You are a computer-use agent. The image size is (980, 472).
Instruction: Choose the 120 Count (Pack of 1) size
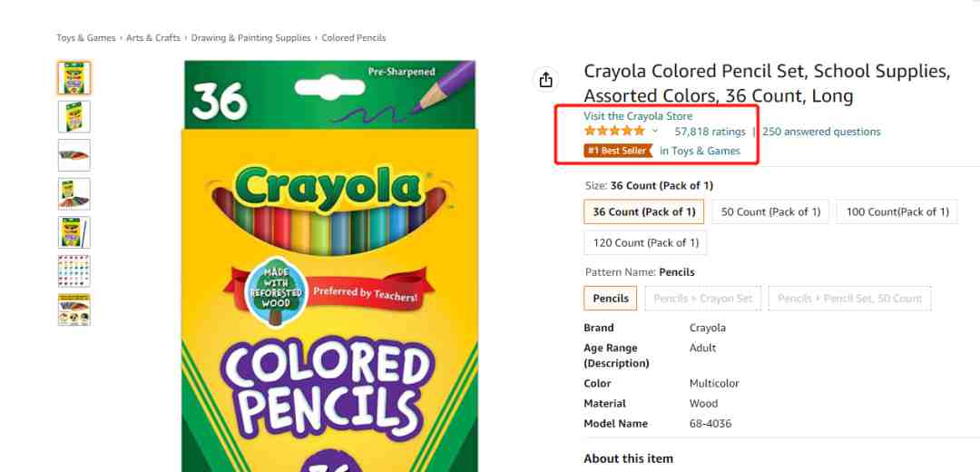coord(646,242)
